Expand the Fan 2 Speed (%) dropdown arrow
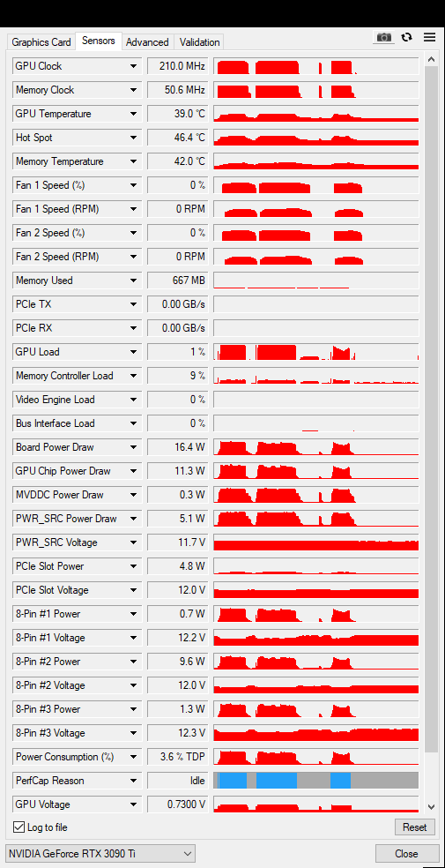This screenshot has height=868, width=445. [x=133, y=233]
